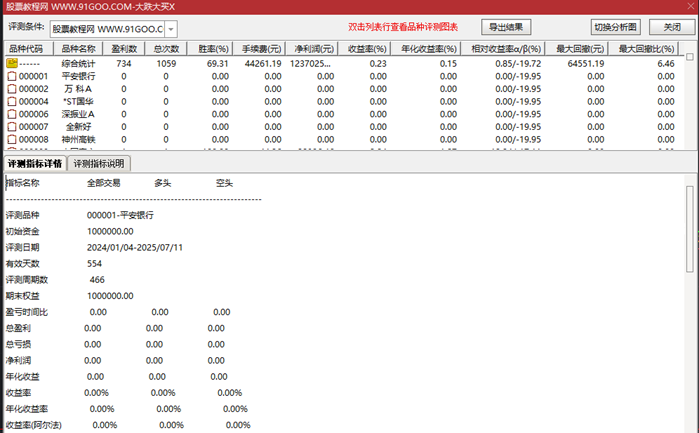The height and width of the screenshot is (433, 699).
Task: Open the 评测指标说明 tab
Action: tap(100, 164)
